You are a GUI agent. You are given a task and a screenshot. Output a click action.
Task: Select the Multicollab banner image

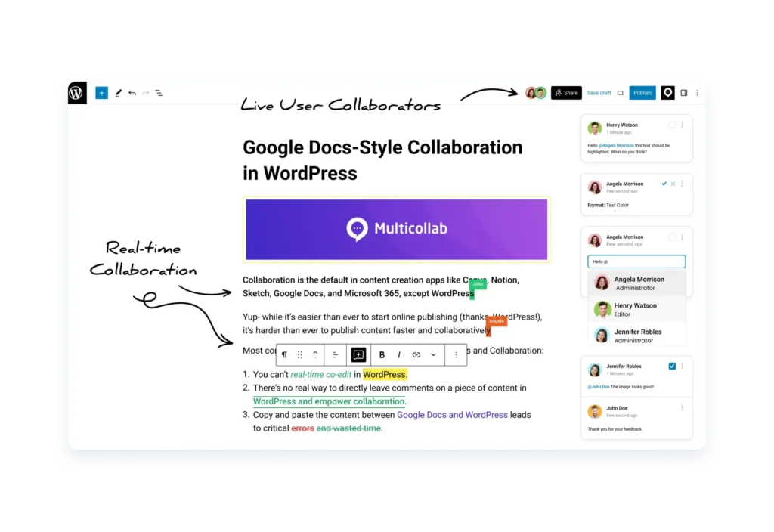[x=396, y=230]
